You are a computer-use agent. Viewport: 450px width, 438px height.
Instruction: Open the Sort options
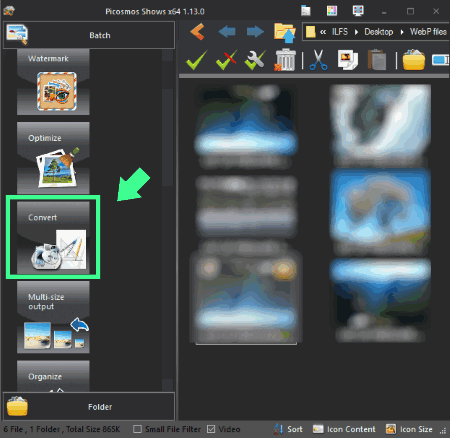pos(288,429)
